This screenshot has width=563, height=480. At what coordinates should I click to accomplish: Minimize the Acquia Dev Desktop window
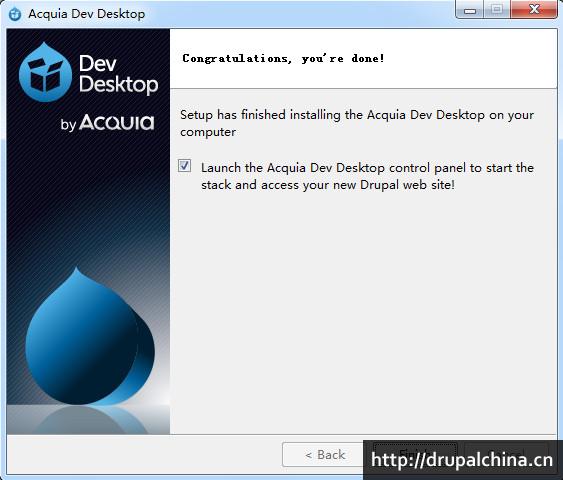tap(470, 10)
